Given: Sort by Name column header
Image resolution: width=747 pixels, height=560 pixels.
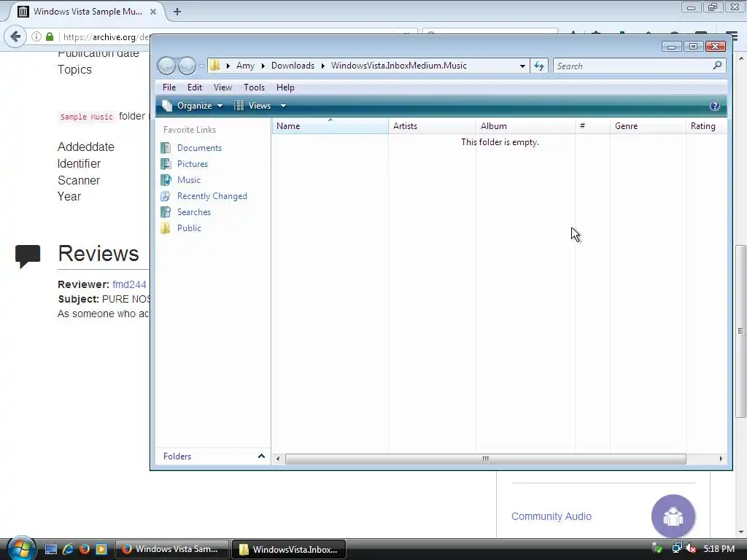Looking at the screenshot, I should 330,126.
